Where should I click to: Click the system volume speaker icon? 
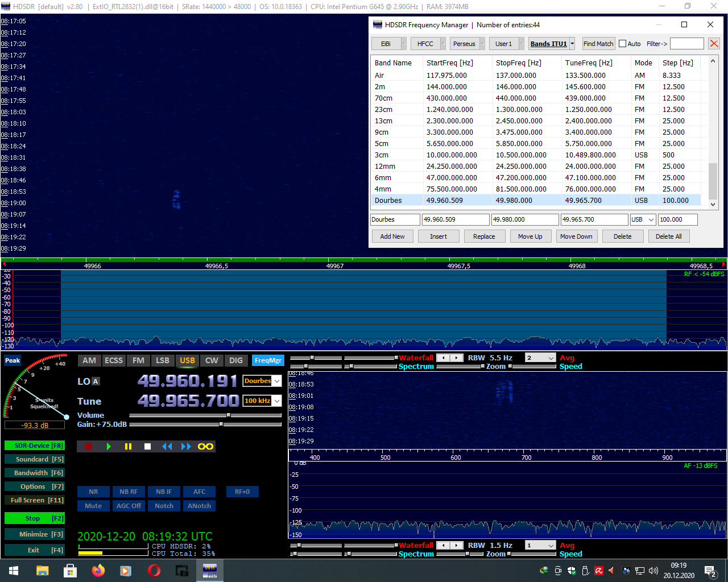tap(653, 571)
